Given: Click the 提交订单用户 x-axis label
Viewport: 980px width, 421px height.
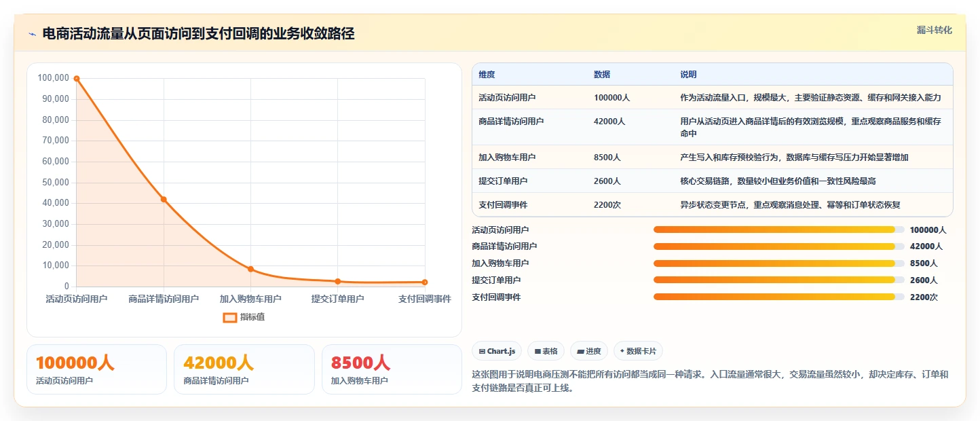Looking at the screenshot, I should [x=337, y=299].
